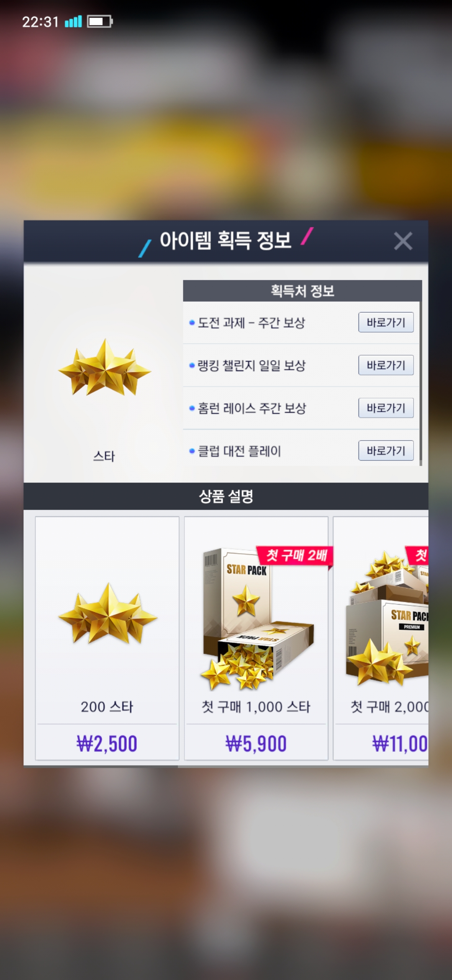This screenshot has height=980, width=452.
Task: Select the 도전 과제 - 주간 보상 entry
Action: point(271,323)
